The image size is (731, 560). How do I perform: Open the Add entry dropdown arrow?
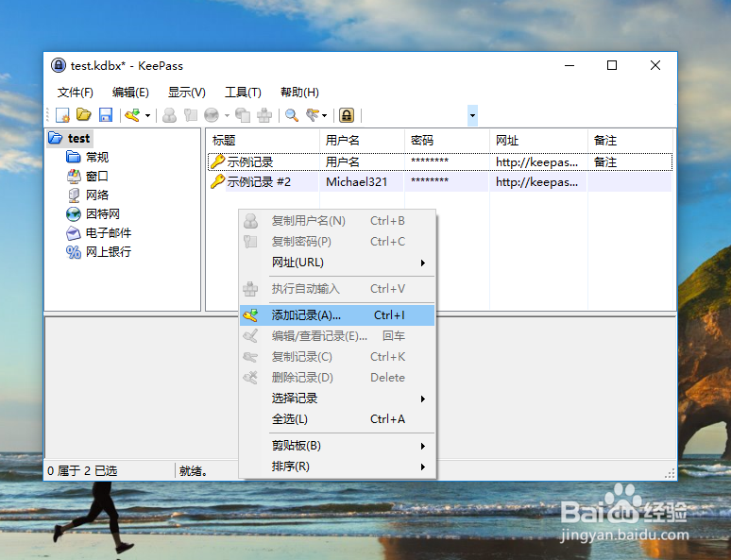pyautogui.click(x=147, y=115)
